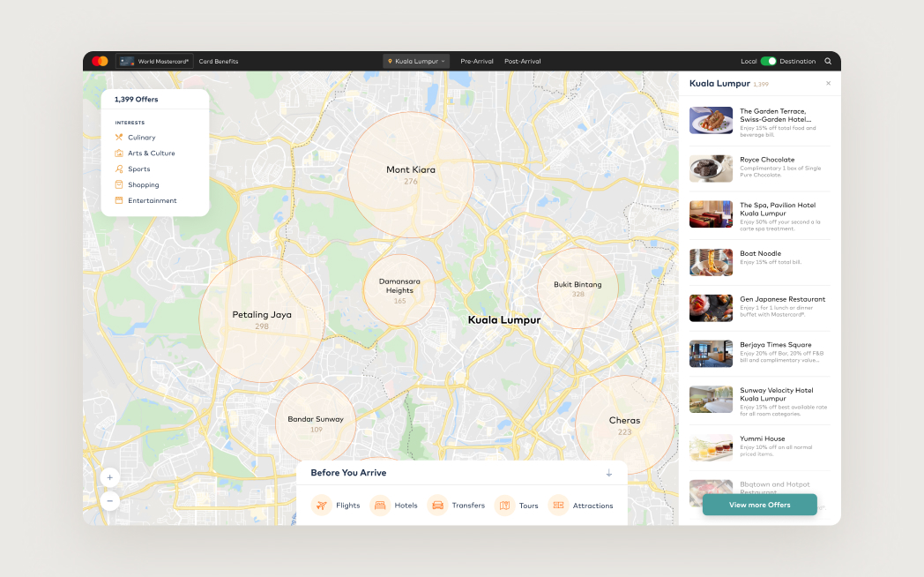This screenshot has height=577, width=924.
Task: Open Sunway Velocity Hotel thumbnail
Action: coord(712,400)
